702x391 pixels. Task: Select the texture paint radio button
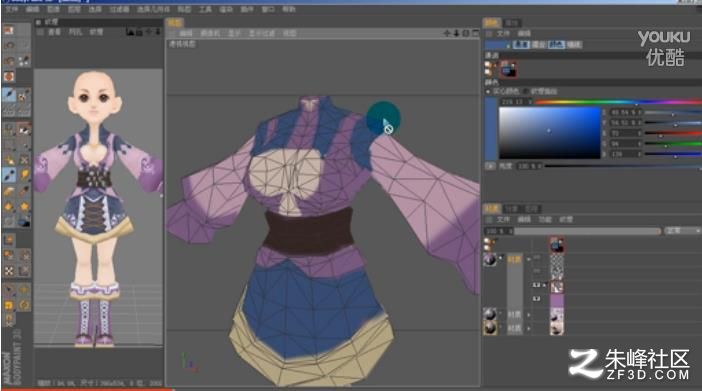pyautogui.click(x=526, y=91)
